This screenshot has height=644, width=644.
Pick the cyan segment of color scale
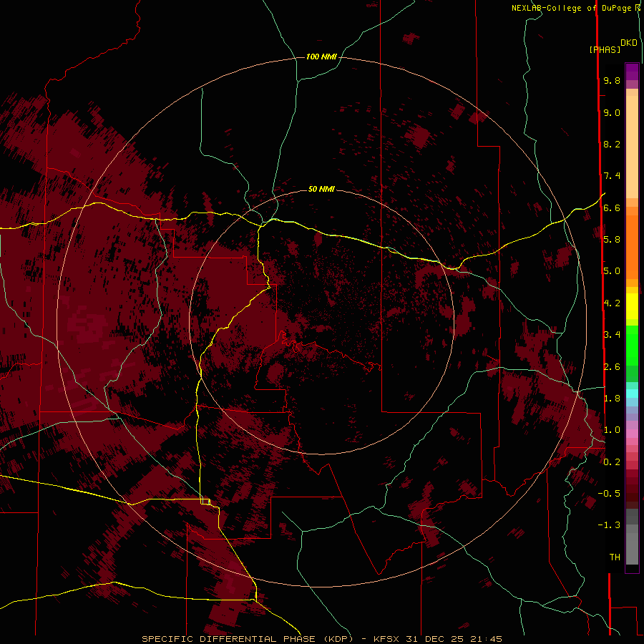pos(632,394)
